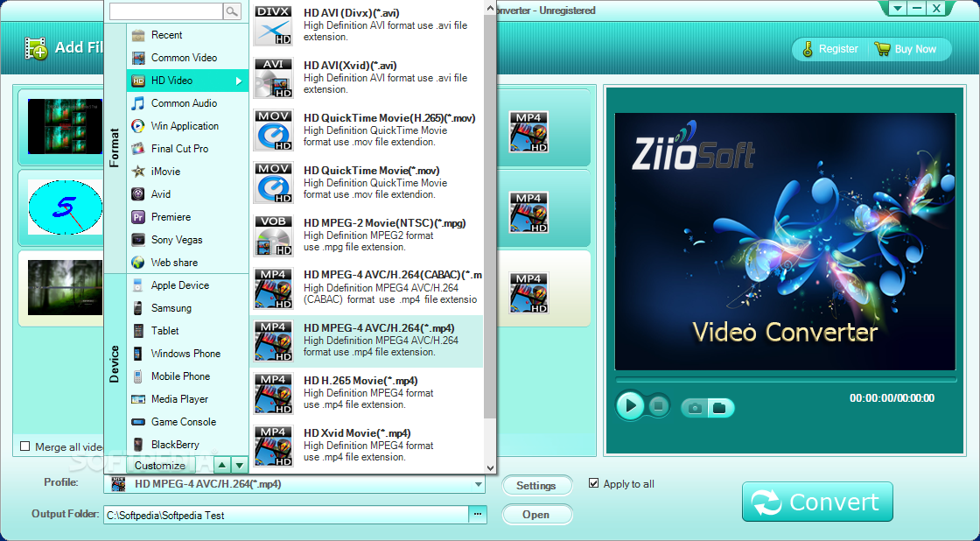The height and width of the screenshot is (541, 980).
Task: Browse output folder with ellipsis button
Action: tap(478, 514)
